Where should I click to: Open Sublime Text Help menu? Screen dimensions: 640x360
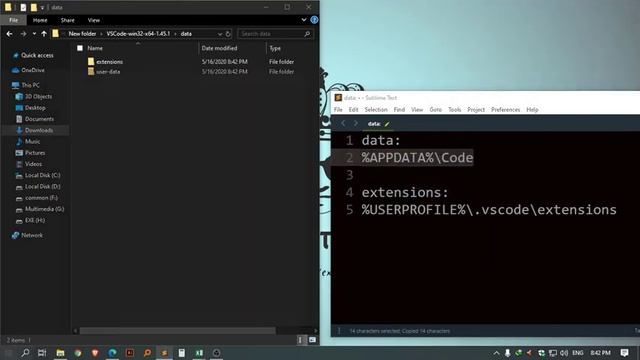tap(532, 110)
